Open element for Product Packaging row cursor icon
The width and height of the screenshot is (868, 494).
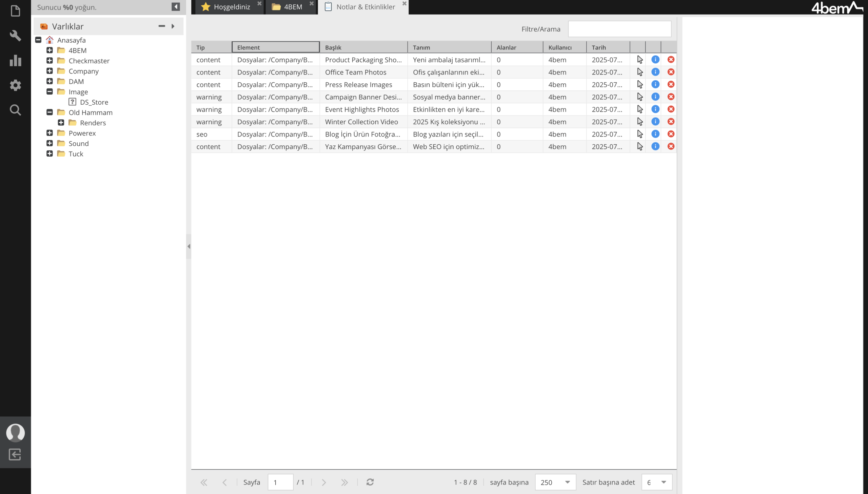639,60
